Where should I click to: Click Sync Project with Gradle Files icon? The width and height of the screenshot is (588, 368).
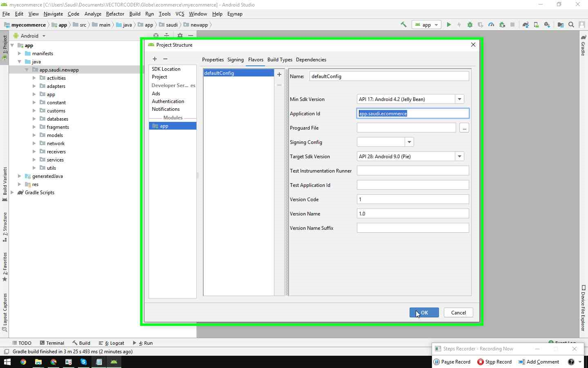[x=526, y=25]
